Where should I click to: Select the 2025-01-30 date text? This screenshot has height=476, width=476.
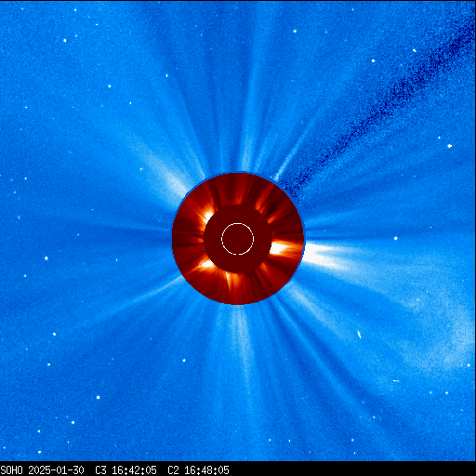click(x=56, y=470)
